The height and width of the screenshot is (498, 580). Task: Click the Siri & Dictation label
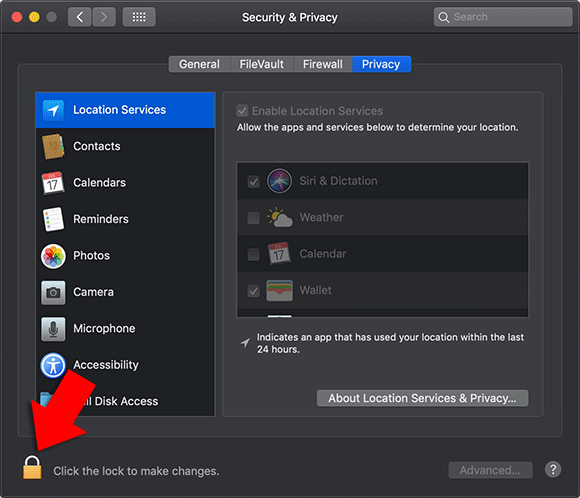338,181
